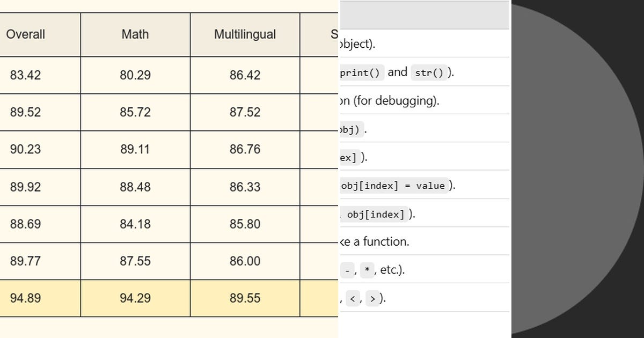Click the print() code snippet

coord(362,72)
